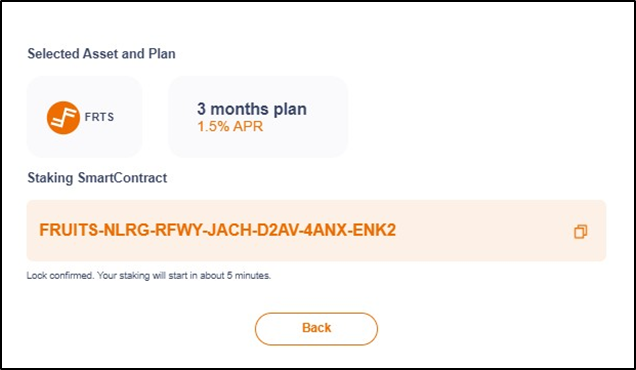Click the 1.5% APR rate text

[230, 126]
